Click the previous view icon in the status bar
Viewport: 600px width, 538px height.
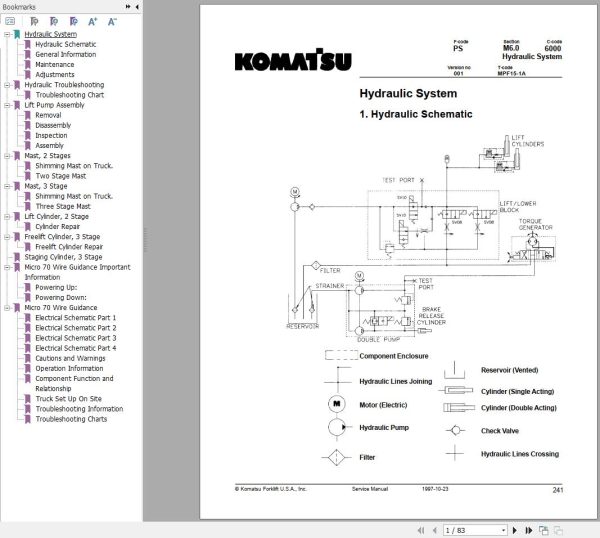point(543,530)
